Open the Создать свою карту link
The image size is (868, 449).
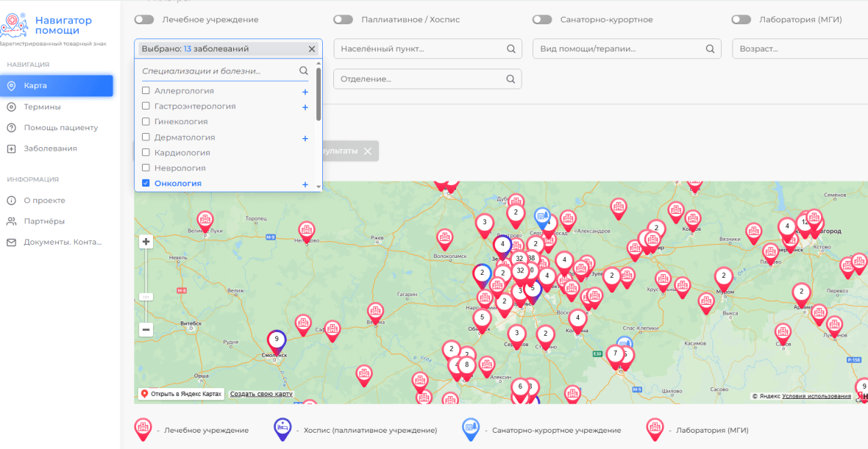click(x=261, y=395)
